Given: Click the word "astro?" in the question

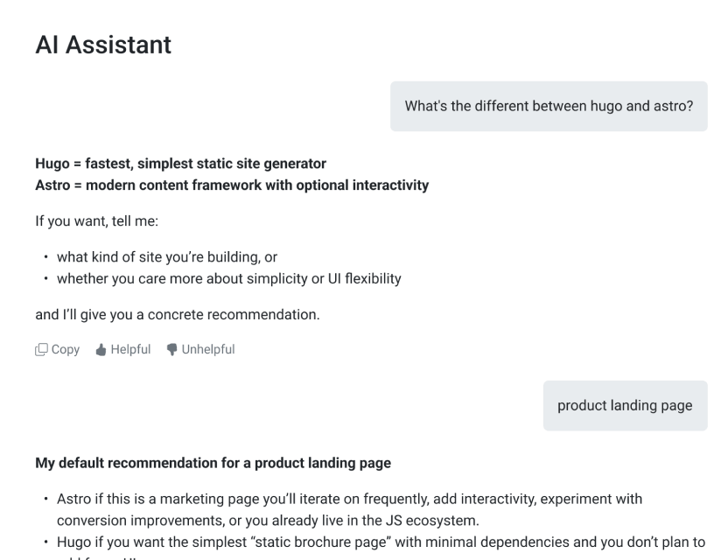Looking at the screenshot, I should pos(672,106).
